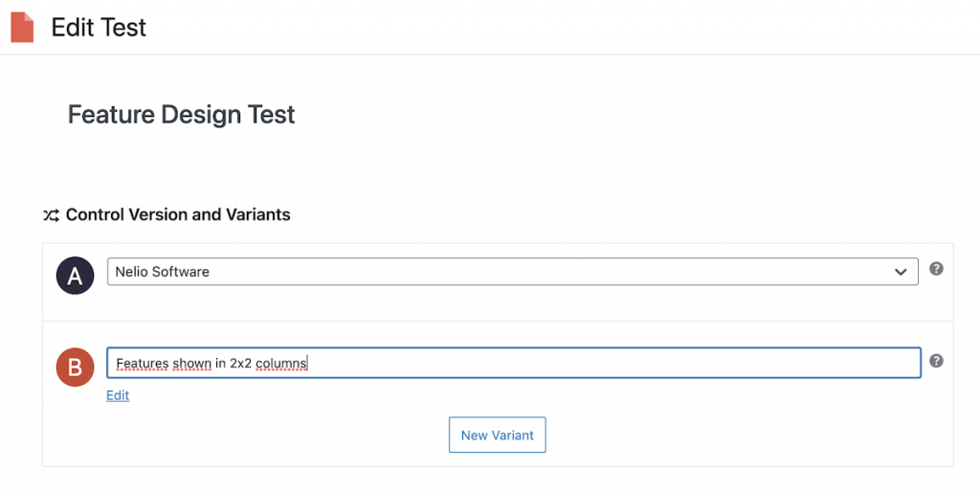Open help tooltip for control version A

pos(936,269)
